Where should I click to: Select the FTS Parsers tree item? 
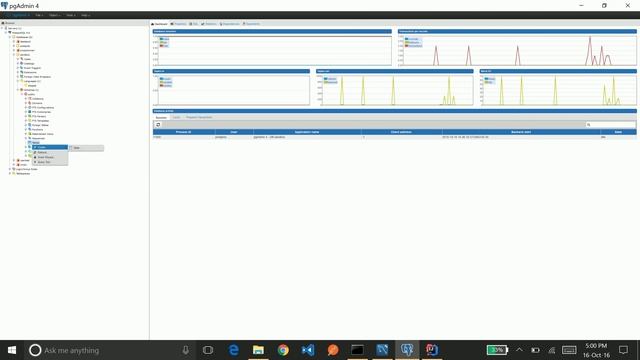pos(39,116)
